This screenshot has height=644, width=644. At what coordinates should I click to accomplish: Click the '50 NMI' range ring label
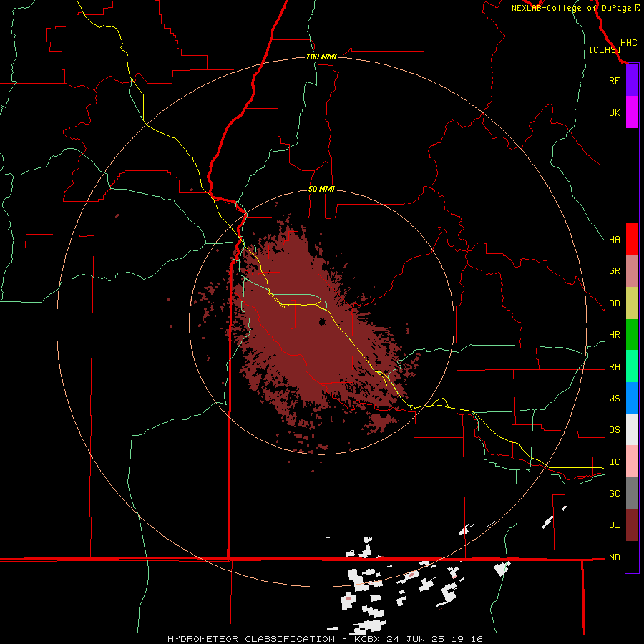pos(321,189)
